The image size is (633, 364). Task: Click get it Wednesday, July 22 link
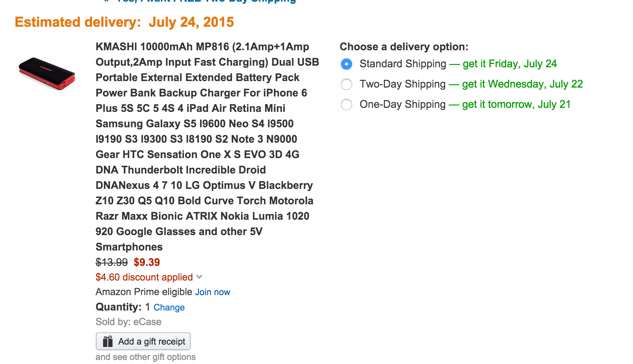pyautogui.click(x=522, y=84)
